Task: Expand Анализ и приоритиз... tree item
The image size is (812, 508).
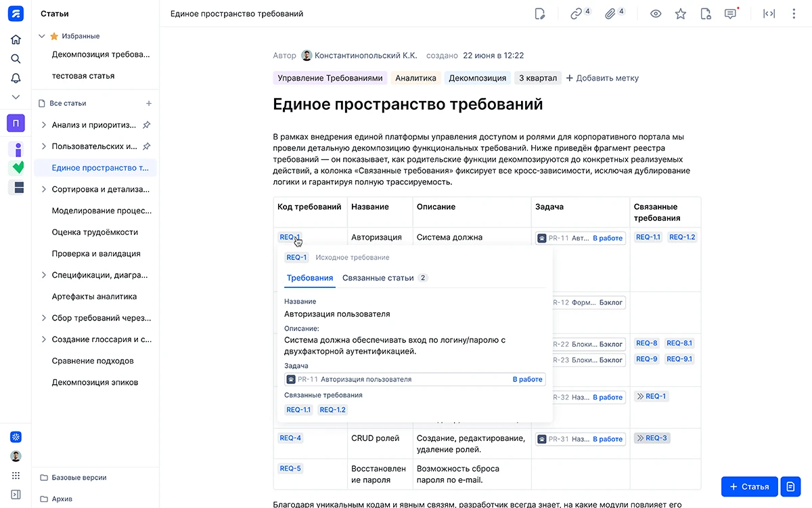Action: coord(44,125)
